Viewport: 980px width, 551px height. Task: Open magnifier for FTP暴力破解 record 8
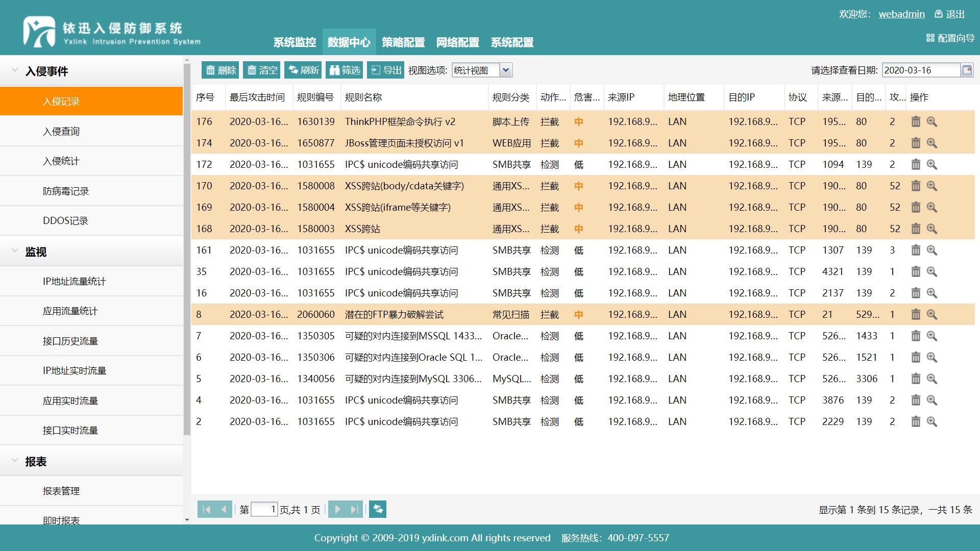(x=932, y=314)
